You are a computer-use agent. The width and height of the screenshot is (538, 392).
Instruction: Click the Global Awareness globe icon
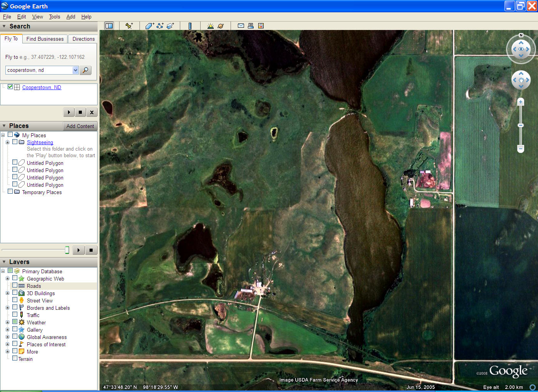22,337
